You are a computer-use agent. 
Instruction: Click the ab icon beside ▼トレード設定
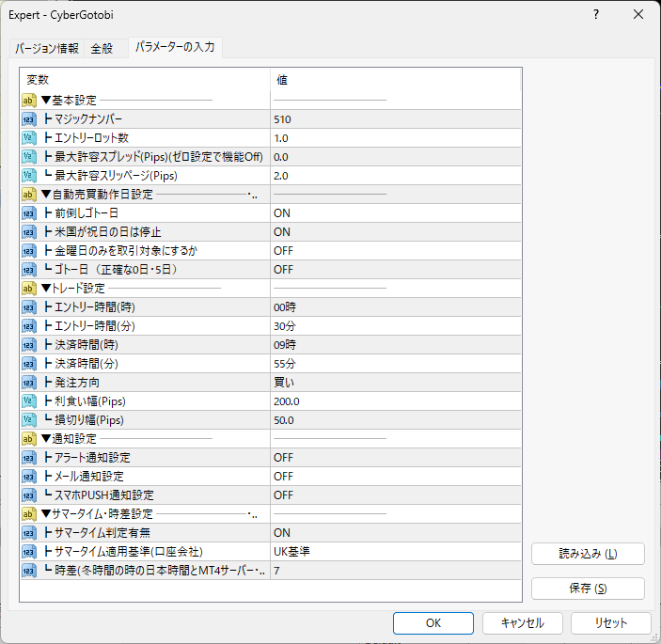[x=28, y=289]
